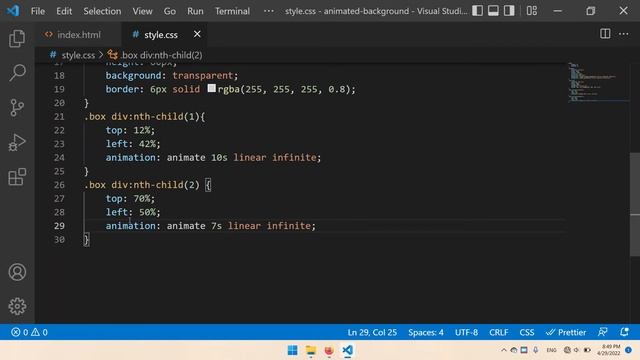Click the style.css breadcrumb item

73,55
